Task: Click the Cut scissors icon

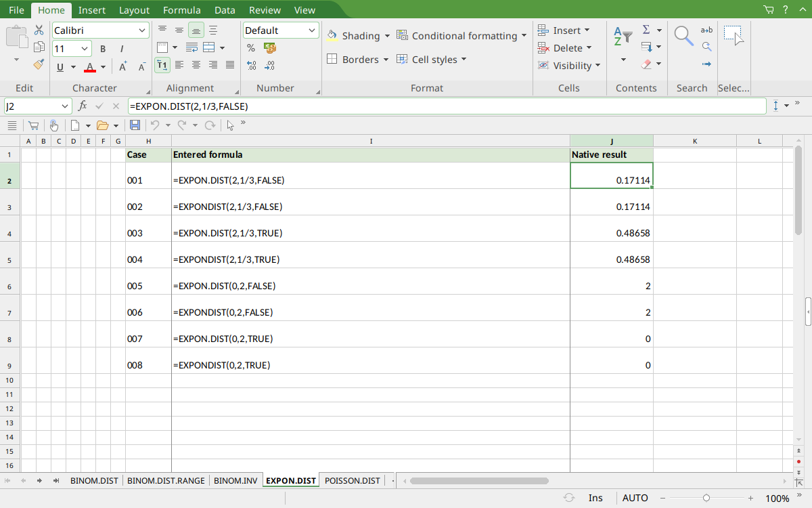Action: tap(39, 30)
